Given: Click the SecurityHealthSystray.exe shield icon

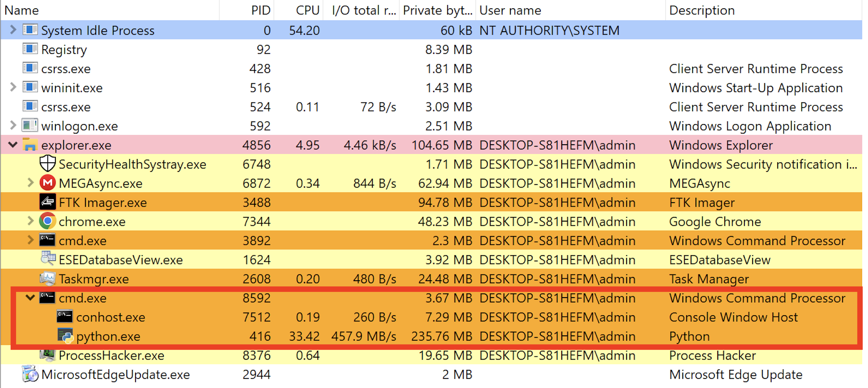Looking at the screenshot, I should click(48, 164).
